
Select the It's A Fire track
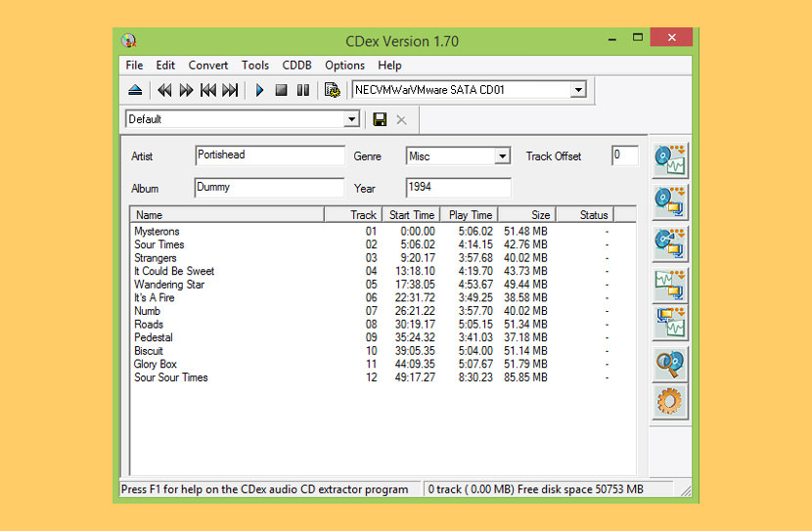point(383,297)
